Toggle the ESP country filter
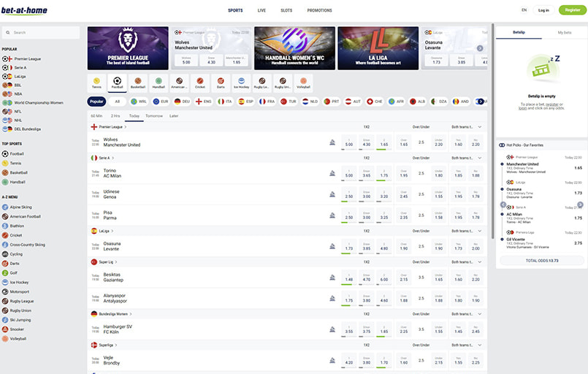Screen dimensions: 588x374 pos(246,102)
